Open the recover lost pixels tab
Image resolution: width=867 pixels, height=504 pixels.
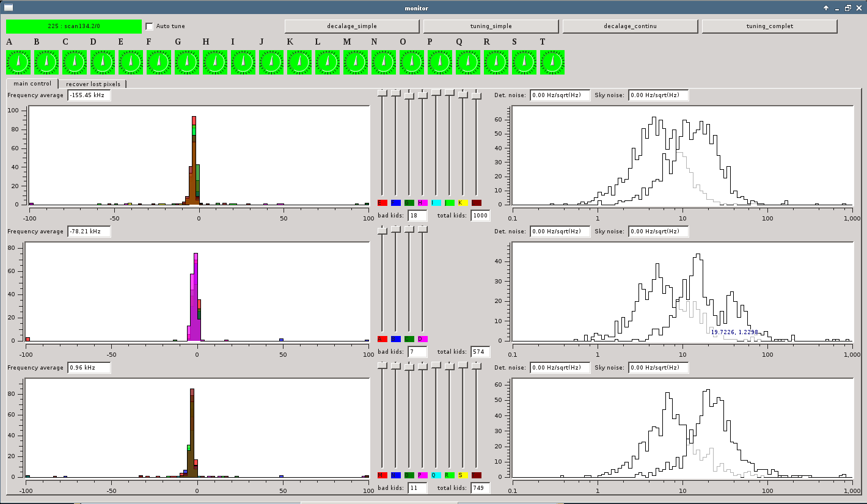point(93,84)
